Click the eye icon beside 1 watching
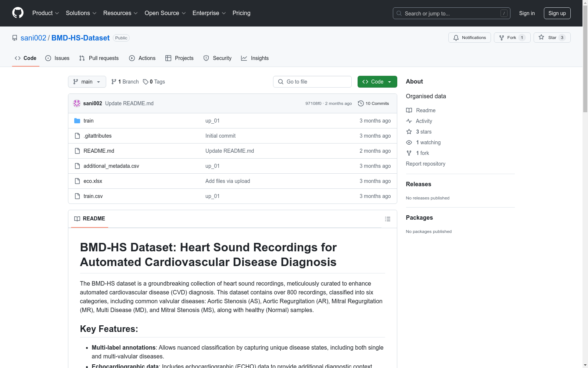Viewport: 588px width, 368px height. 409,142
